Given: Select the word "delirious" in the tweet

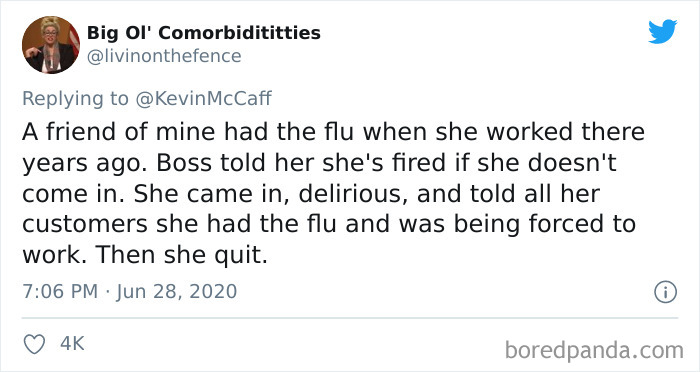Looking at the screenshot, I should (x=353, y=193).
